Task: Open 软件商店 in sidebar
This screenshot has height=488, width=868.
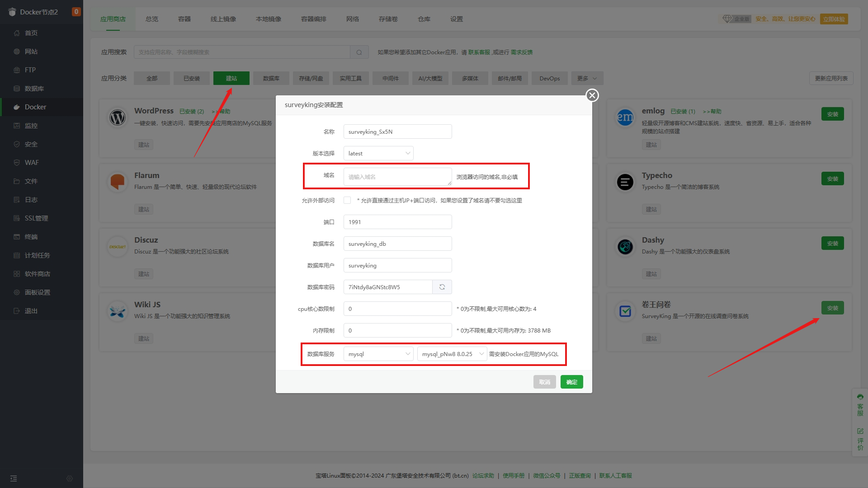Action: pos(42,274)
